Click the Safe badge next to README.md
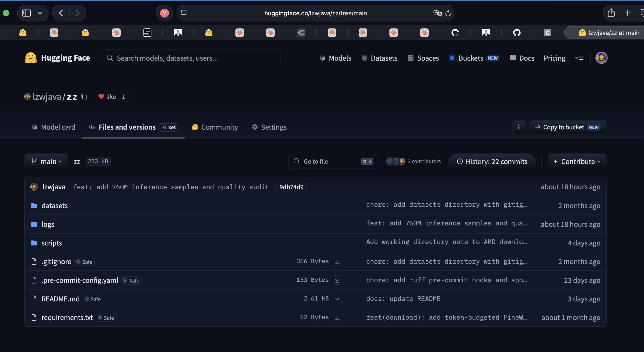Viewport: 644px width, 352px height. coord(93,299)
